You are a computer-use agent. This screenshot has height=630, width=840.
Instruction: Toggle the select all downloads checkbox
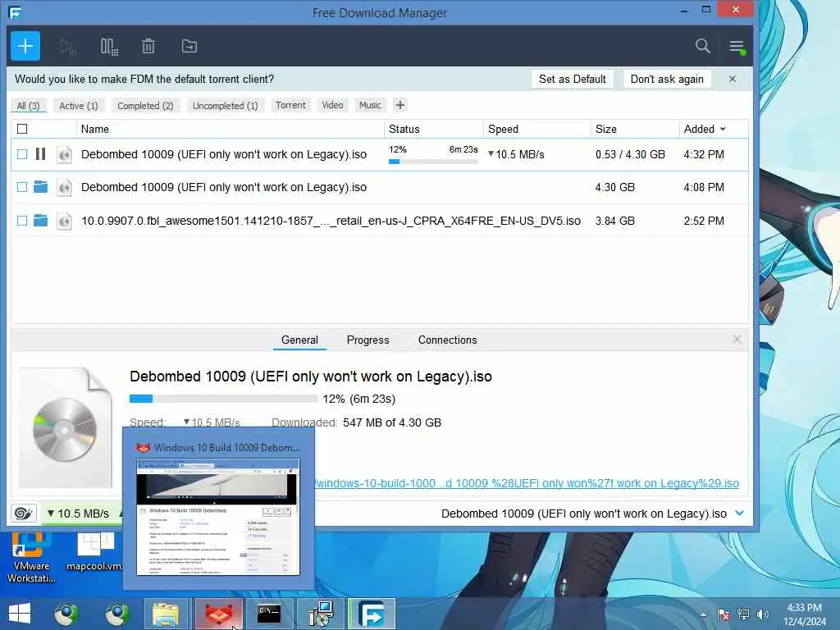click(22, 129)
